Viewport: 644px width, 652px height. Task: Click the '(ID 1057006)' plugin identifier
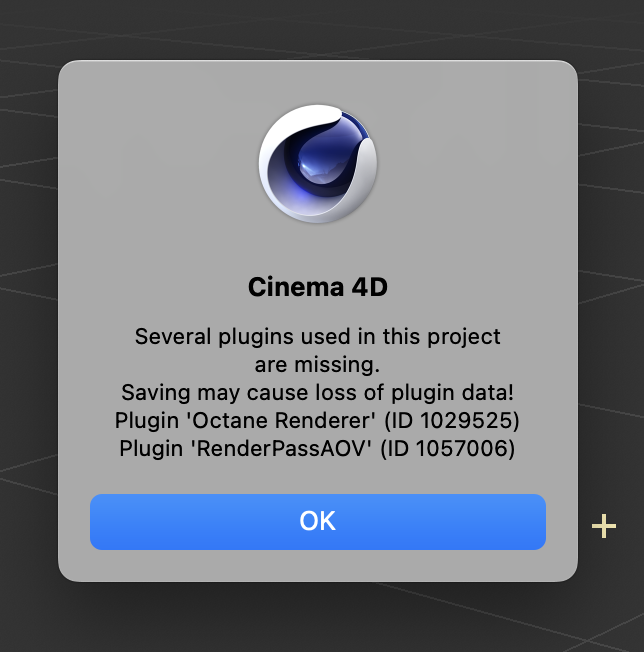pos(448,448)
